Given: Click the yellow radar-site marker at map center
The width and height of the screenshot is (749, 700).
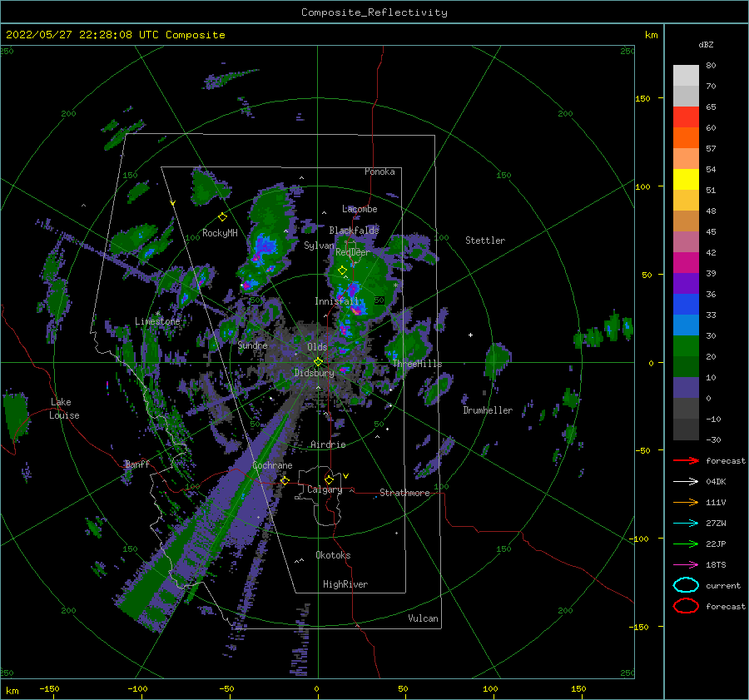Looking at the screenshot, I should click(x=318, y=362).
